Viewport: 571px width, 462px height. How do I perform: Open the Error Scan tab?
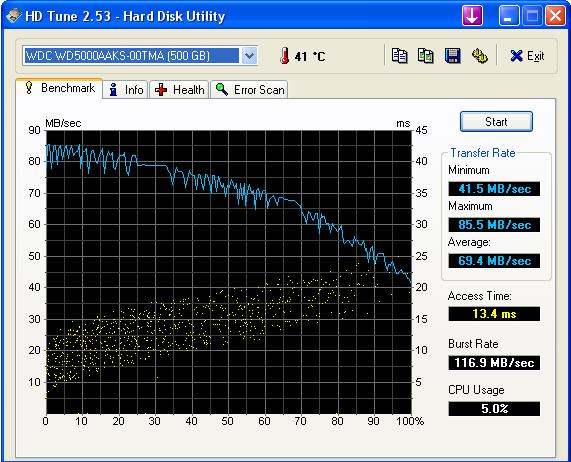(249, 90)
